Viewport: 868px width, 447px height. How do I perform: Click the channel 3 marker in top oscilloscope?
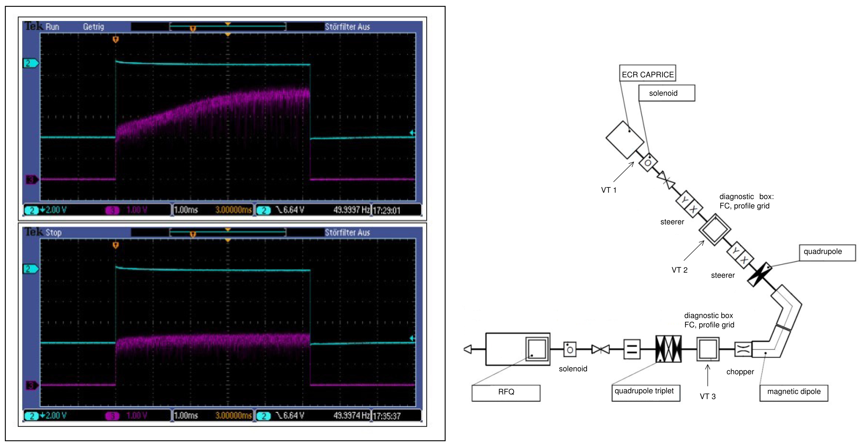pyautogui.click(x=31, y=180)
